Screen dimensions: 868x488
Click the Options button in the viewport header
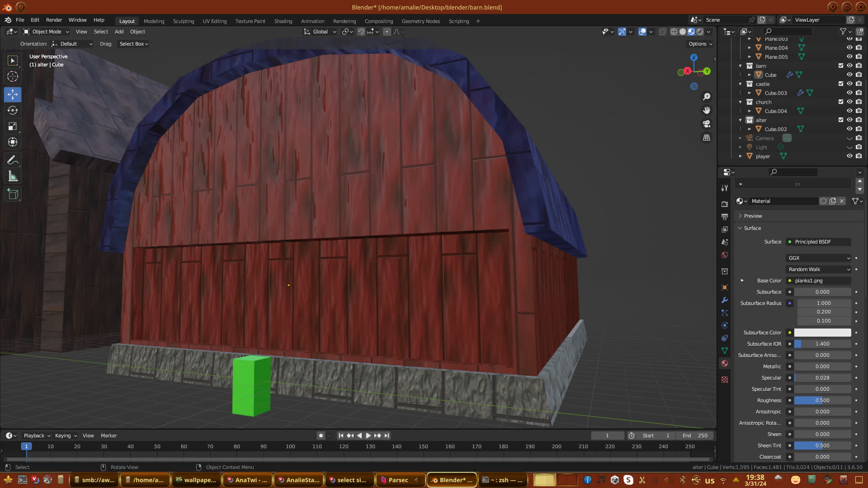[x=700, y=44]
